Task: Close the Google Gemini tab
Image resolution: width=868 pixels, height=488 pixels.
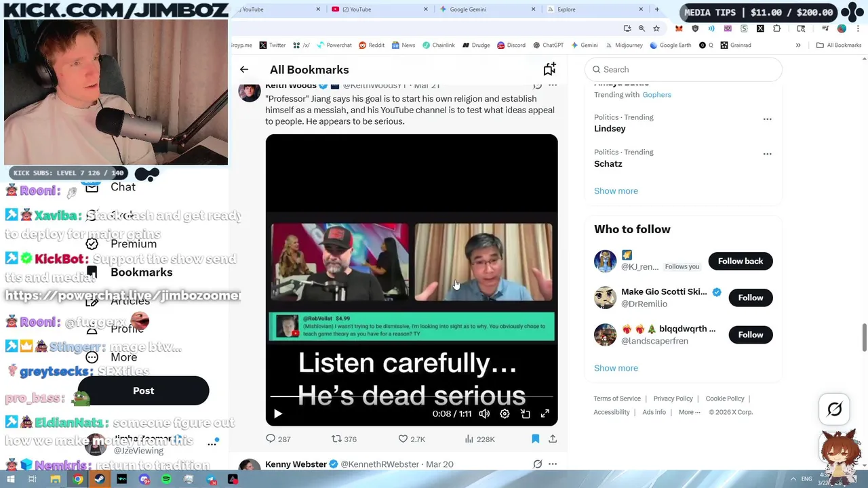Action: click(x=533, y=9)
